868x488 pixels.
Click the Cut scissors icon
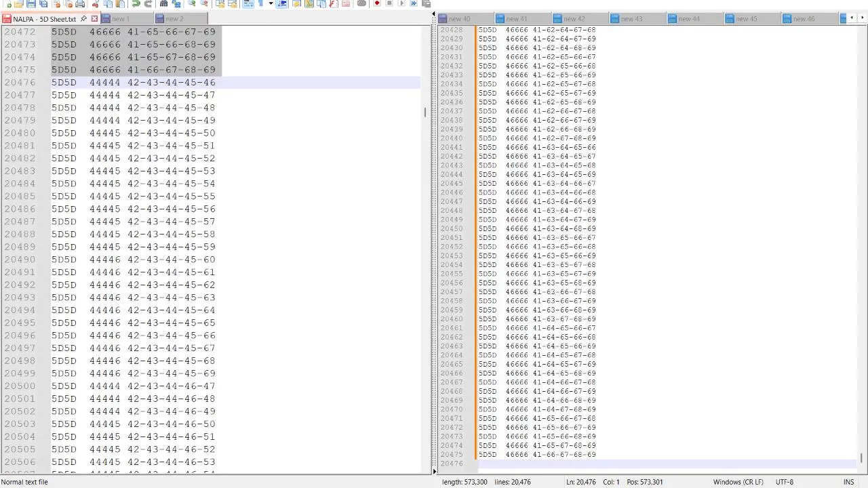pos(96,3)
